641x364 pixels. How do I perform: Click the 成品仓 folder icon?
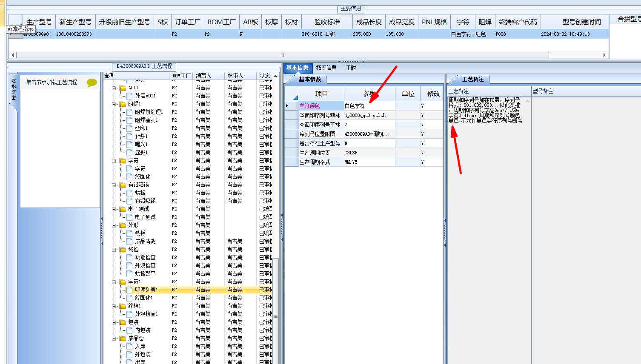coord(123,338)
